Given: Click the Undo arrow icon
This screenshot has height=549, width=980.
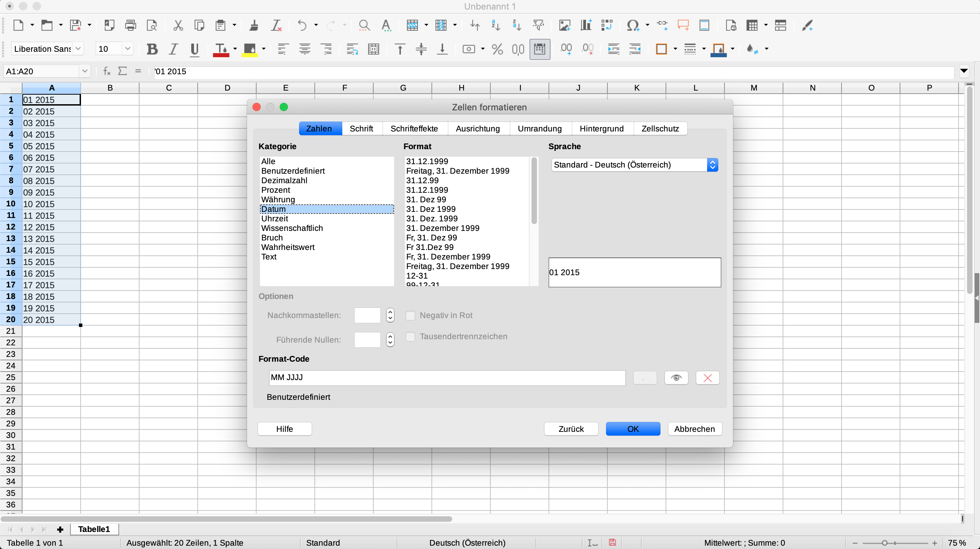Looking at the screenshot, I should [x=302, y=26].
